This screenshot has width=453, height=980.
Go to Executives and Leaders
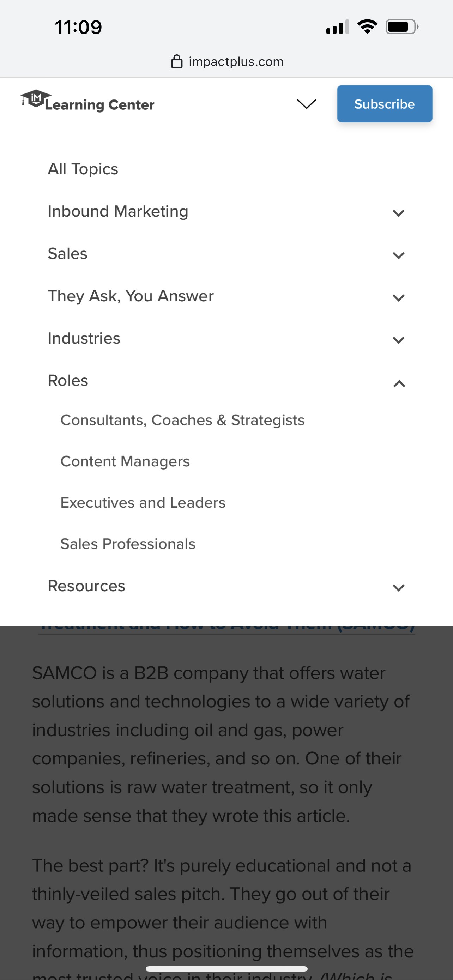pos(143,503)
